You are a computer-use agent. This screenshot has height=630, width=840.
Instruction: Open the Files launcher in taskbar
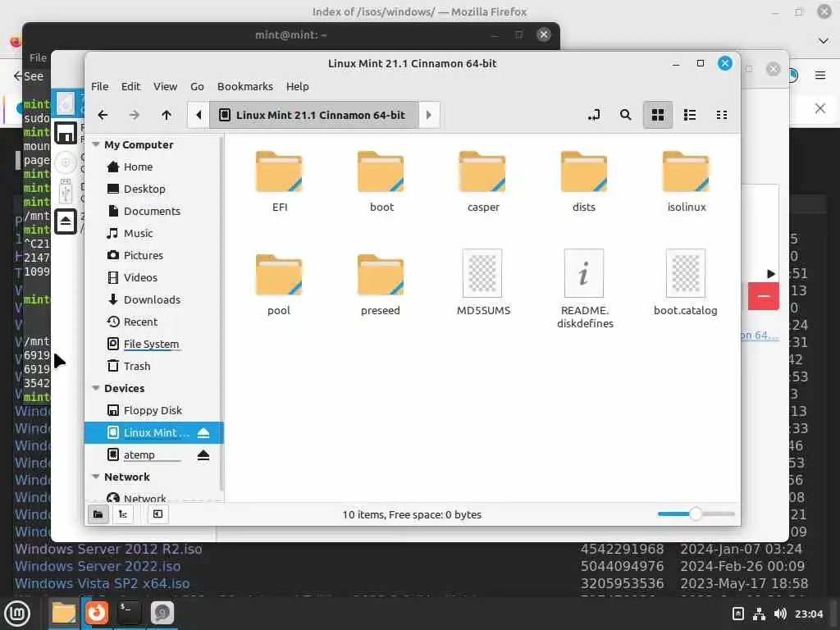coord(64,614)
